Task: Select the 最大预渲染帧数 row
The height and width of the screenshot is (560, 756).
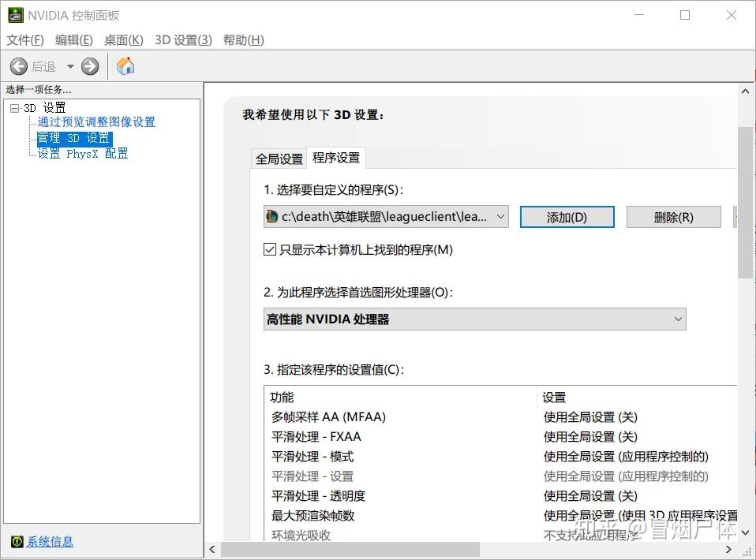Action: pyautogui.click(x=501, y=516)
